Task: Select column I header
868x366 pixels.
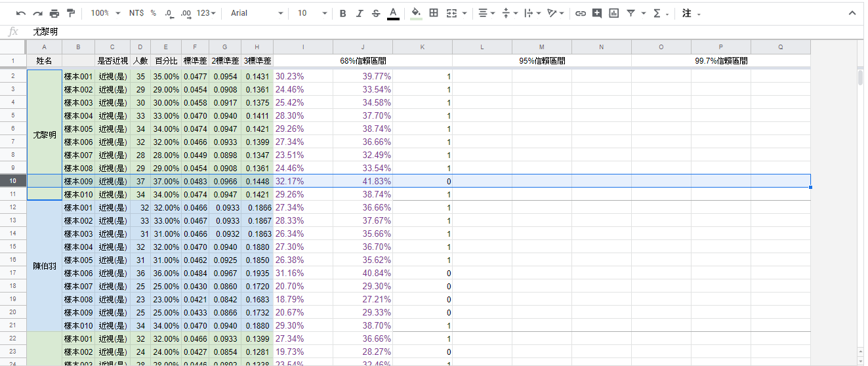Action: coord(303,47)
